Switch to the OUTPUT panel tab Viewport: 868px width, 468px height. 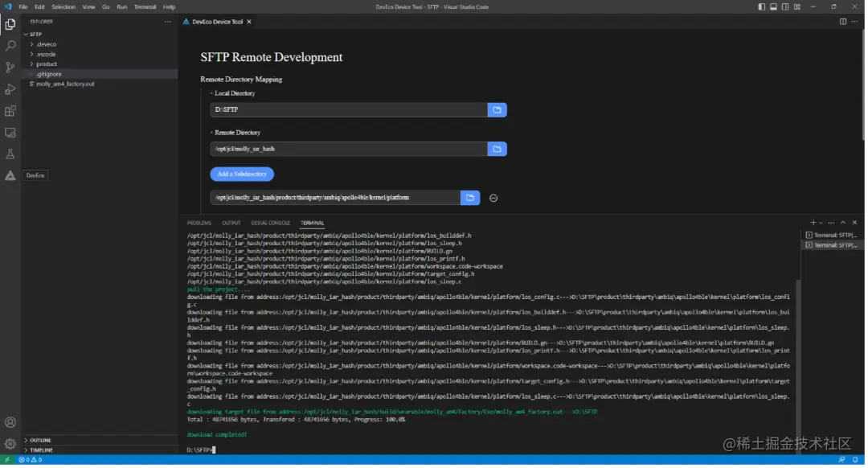click(x=232, y=224)
